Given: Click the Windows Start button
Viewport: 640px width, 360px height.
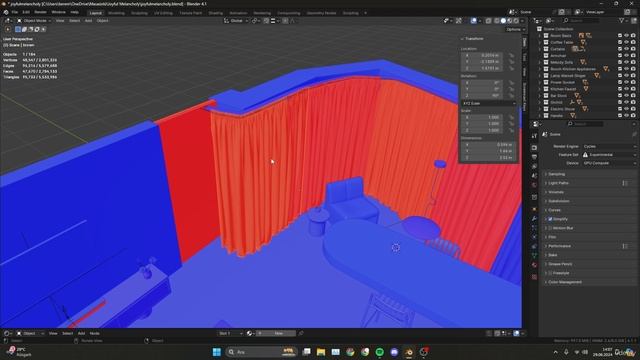Looking at the screenshot, I should click(217, 352).
